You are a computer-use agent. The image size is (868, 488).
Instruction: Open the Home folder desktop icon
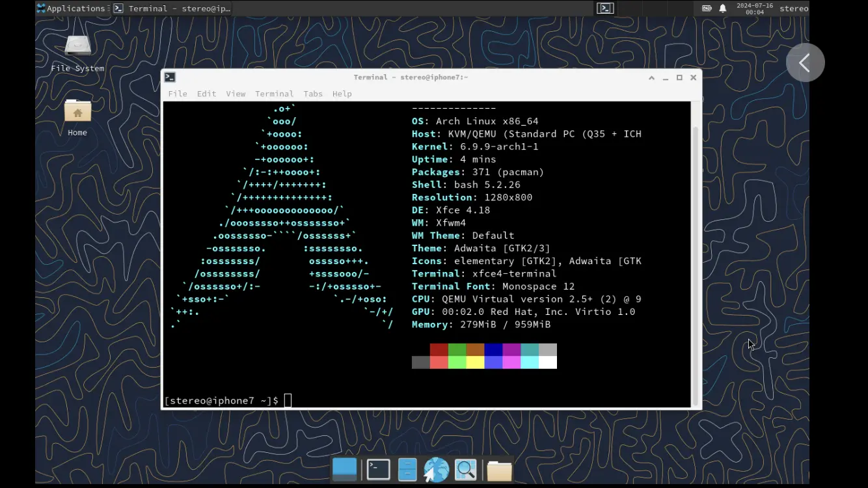(x=77, y=118)
